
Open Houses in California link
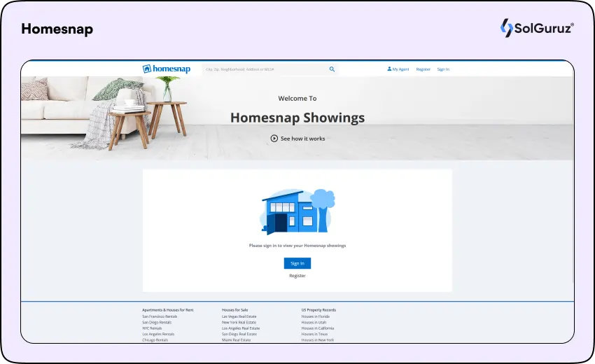click(318, 328)
